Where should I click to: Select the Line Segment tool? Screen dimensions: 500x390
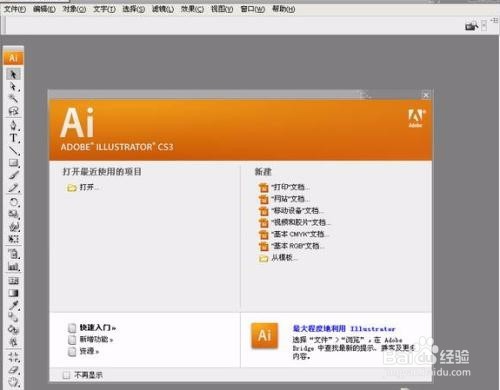pos(13,150)
